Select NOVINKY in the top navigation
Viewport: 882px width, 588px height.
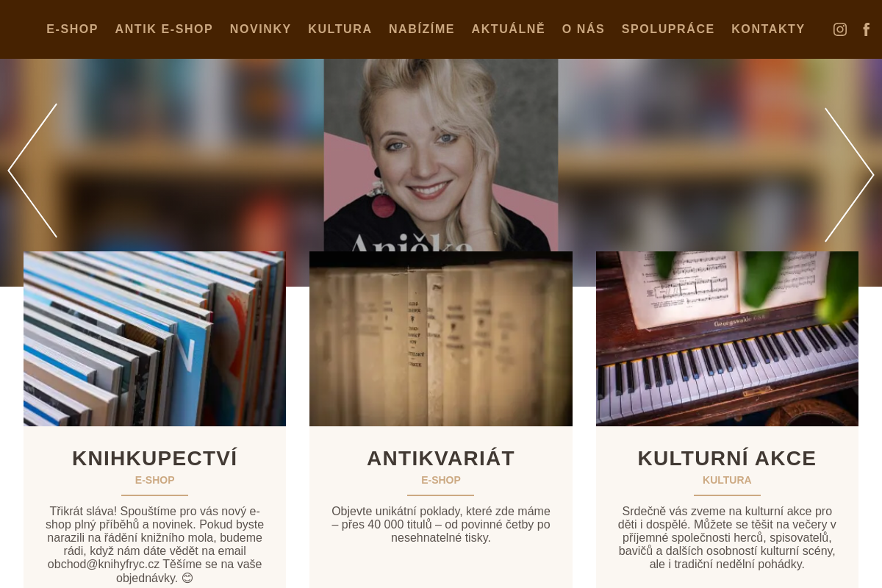(260, 29)
